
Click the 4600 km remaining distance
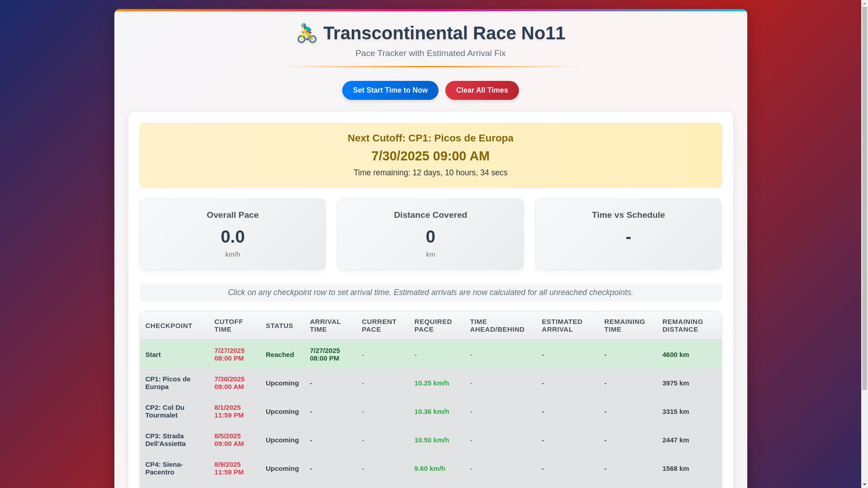click(x=675, y=355)
